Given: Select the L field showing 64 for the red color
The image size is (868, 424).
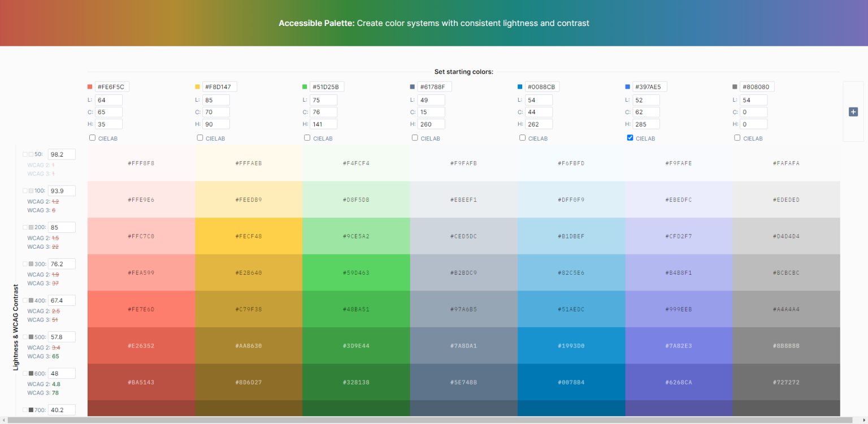Looking at the screenshot, I should click(x=108, y=99).
